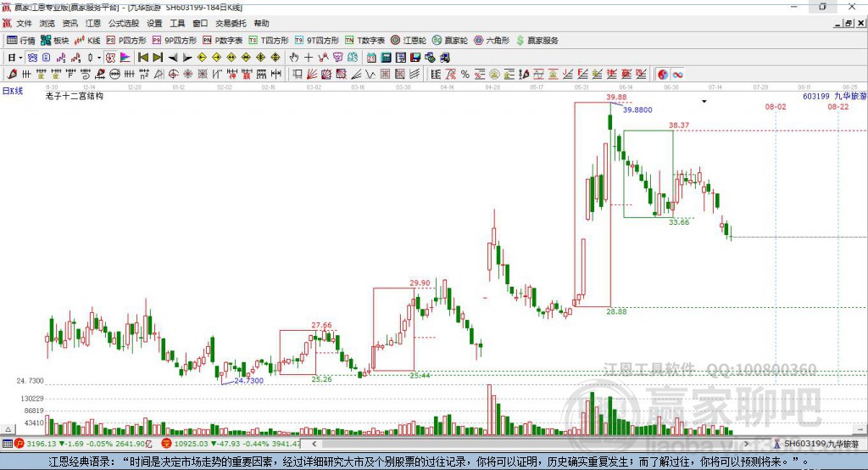Click the 08-02 date marker
Screen dimensions: 868x470
tap(775, 106)
